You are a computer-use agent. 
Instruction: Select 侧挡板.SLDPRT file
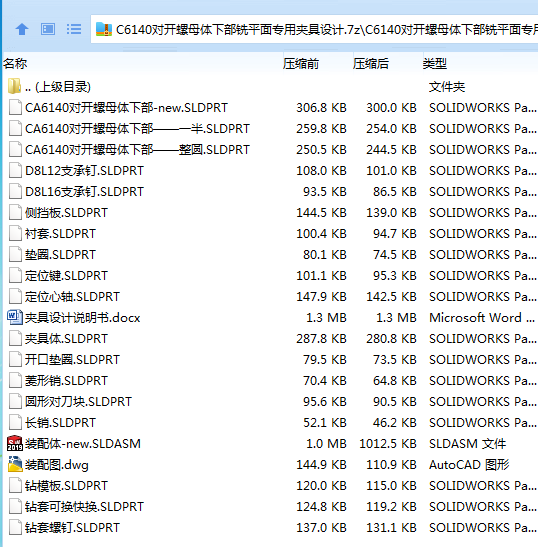66,212
